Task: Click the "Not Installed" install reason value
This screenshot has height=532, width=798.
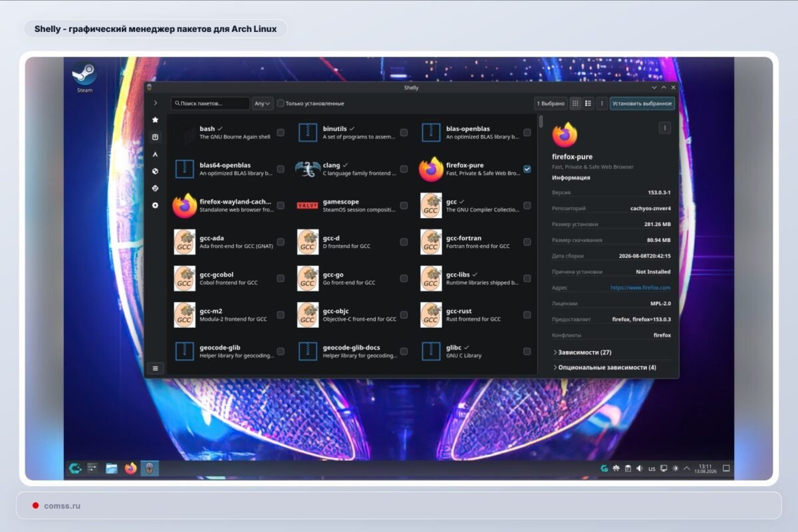Action: click(x=653, y=272)
